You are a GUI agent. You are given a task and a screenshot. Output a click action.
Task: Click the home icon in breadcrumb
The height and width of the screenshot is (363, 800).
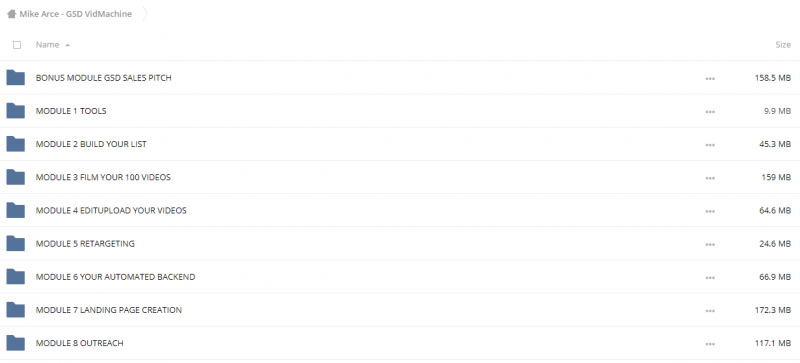[x=11, y=14]
